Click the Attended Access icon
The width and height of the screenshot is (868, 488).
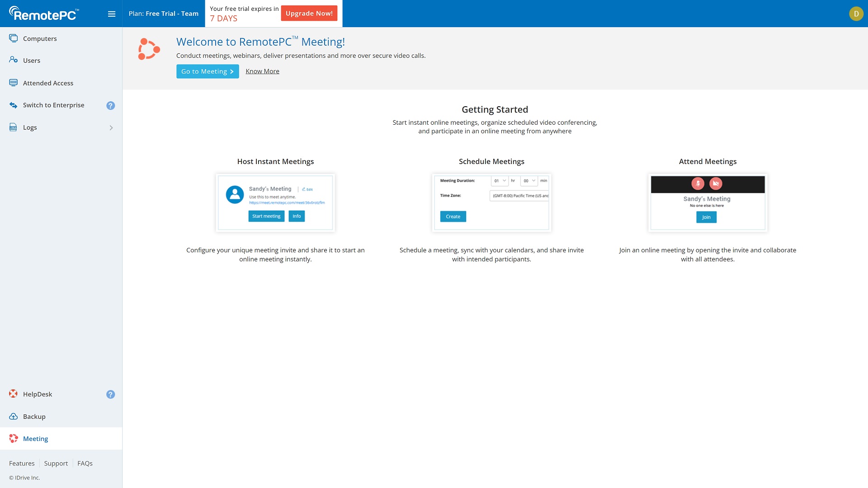pos(14,83)
